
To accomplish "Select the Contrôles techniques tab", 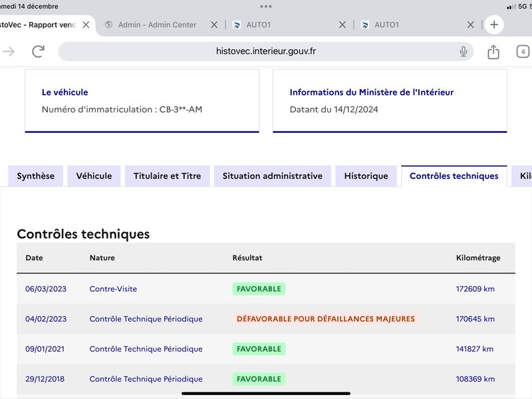I will tap(454, 176).
